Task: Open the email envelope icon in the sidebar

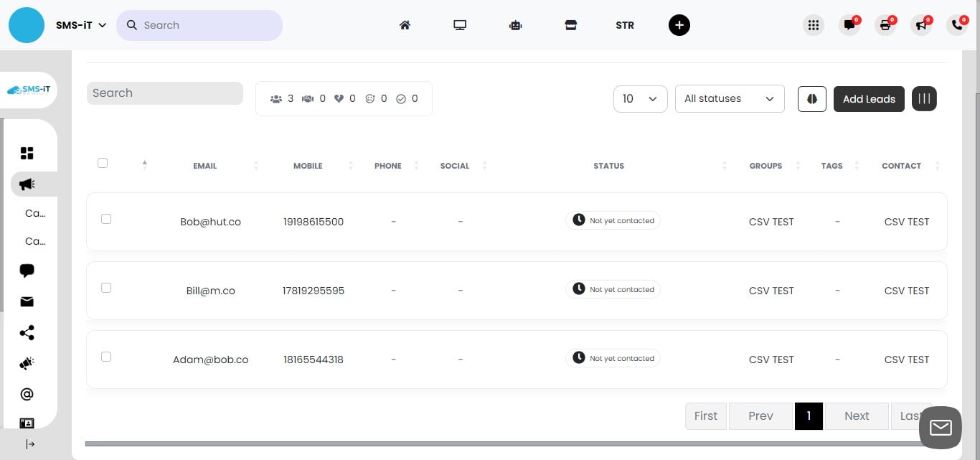Action: (x=27, y=301)
